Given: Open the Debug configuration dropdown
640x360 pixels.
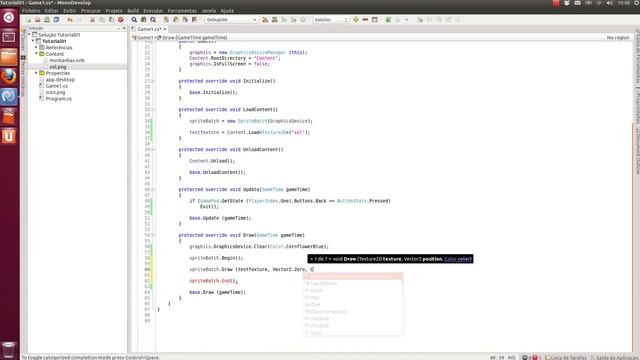Looking at the screenshot, I should 231,20.
